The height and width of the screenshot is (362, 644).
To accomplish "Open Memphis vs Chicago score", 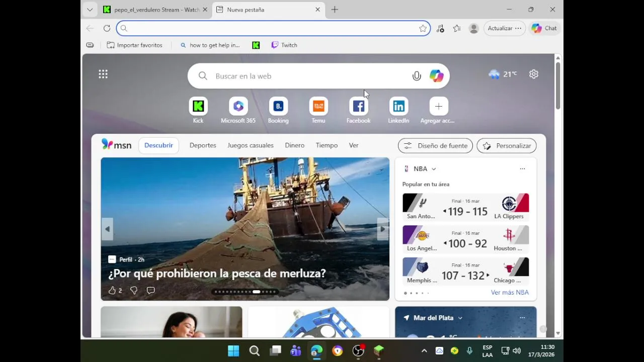I will click(x=466, y=271).
